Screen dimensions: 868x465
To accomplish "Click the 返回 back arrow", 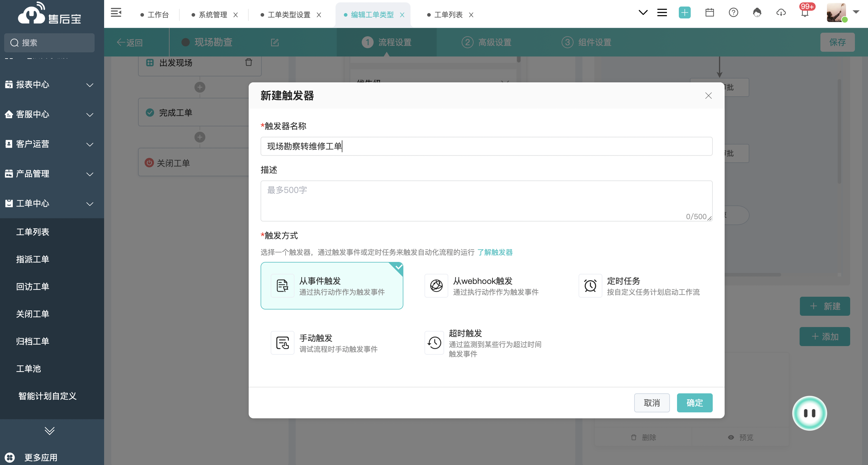I will (x=130, y=43).
